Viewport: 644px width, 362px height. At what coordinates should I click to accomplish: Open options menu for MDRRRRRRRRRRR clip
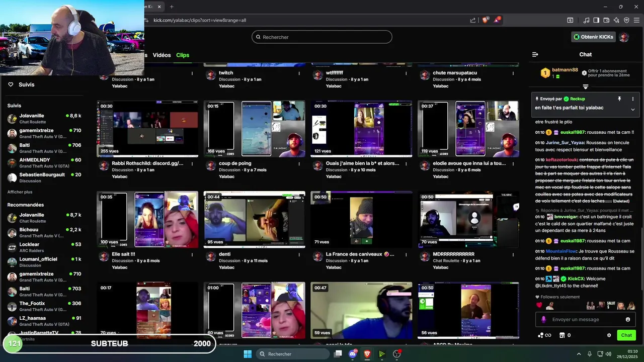tap(513, 254)
